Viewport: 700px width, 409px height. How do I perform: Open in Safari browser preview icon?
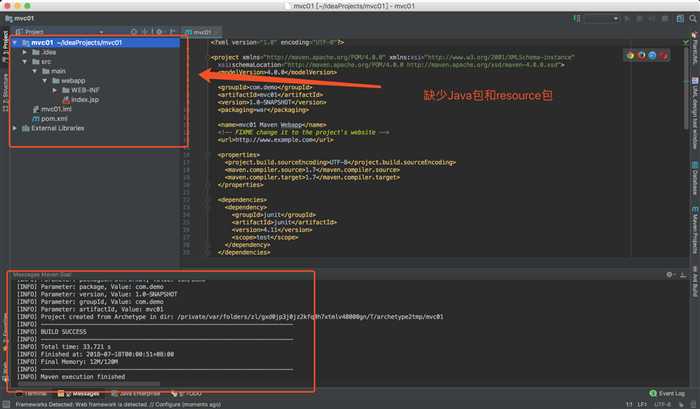[x=654, y=56]
